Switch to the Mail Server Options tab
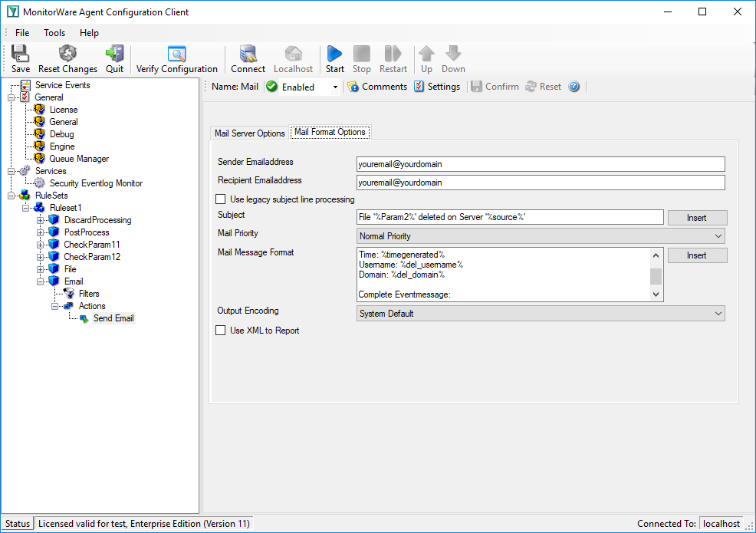This screenshot has height=533, width=756. (250, 133)
